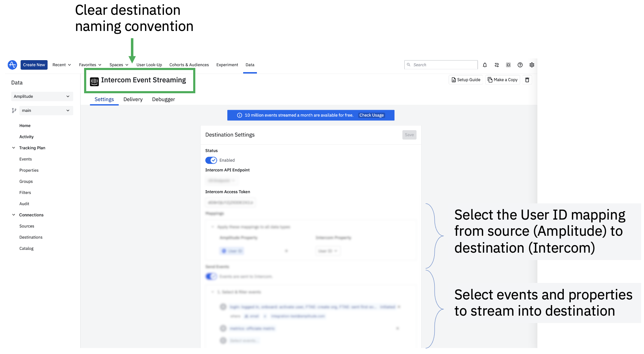Open the settings gear icon
The width and height of the screenshot is (644, 354).
pyautogui.click(x=532, y=65)
